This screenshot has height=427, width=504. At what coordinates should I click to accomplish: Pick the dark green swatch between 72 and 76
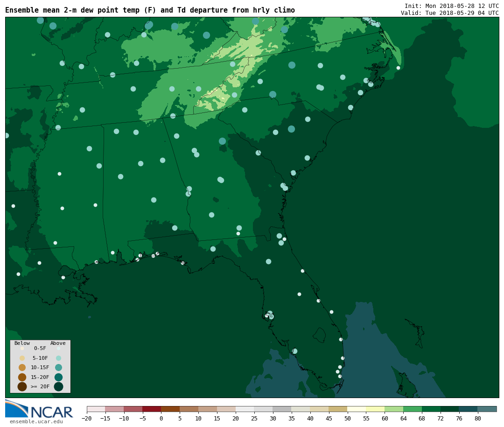tap(450, 409)
